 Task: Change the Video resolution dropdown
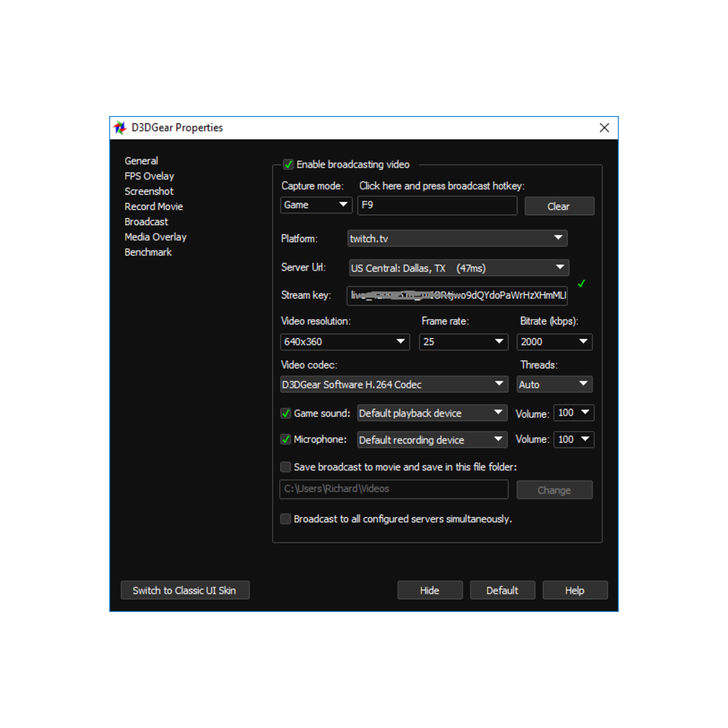click(x=344, y=342)
